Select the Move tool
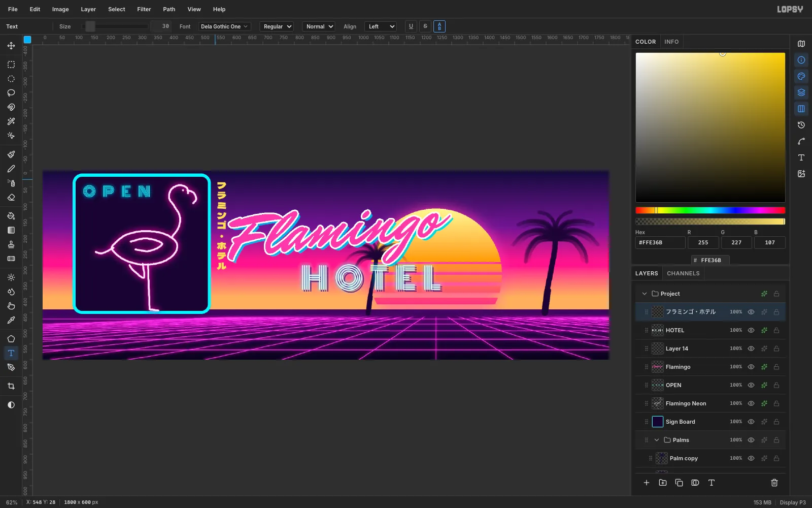The width and height of the screenshot is (812, 508). pos(11,46)
